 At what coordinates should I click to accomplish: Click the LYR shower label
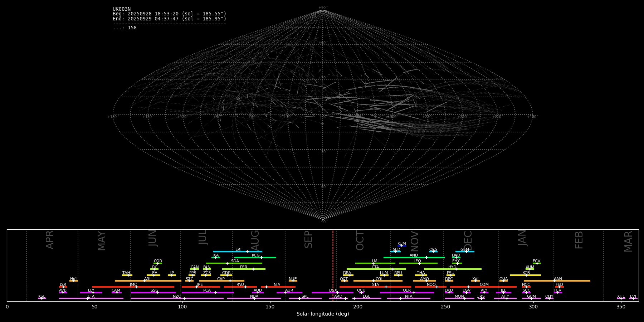click(x=63, y=285)
